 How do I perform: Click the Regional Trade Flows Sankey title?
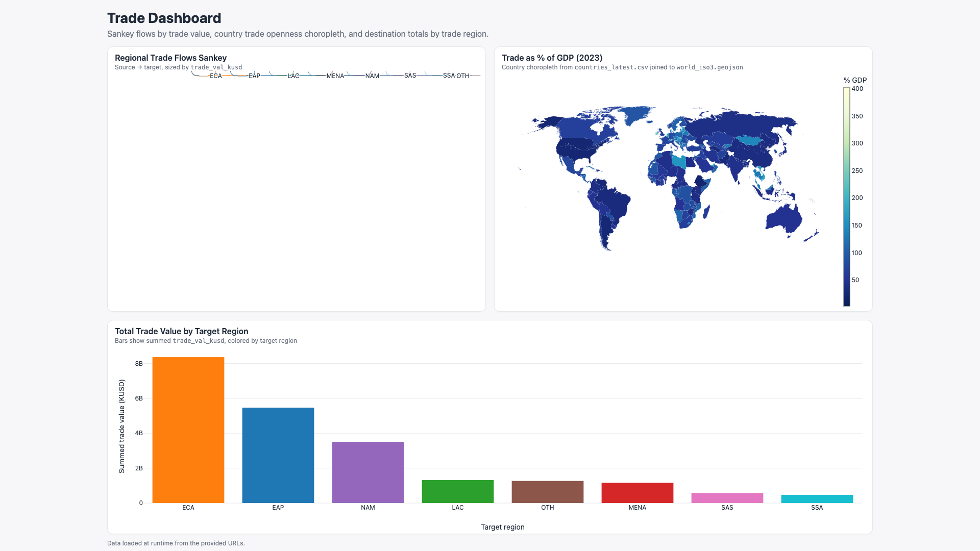click(170, 58)
